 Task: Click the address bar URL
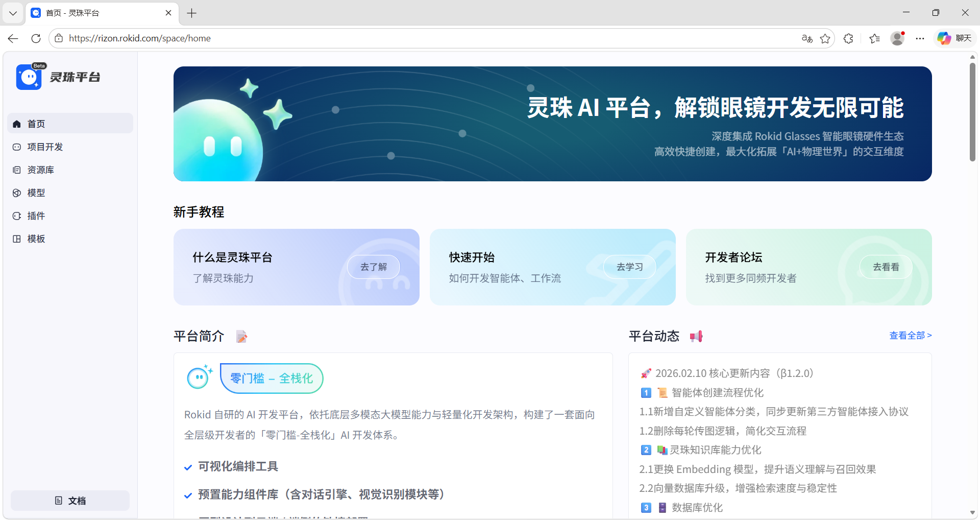tap(140, 38)
